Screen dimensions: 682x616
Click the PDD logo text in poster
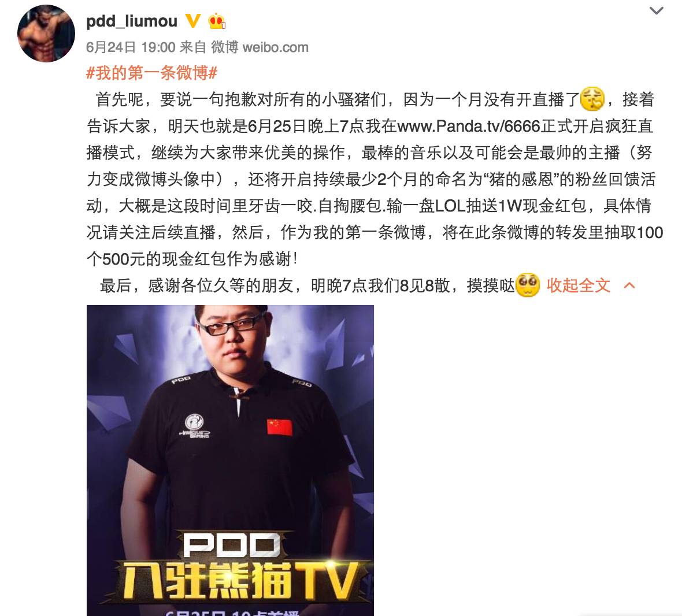(231, 545)
